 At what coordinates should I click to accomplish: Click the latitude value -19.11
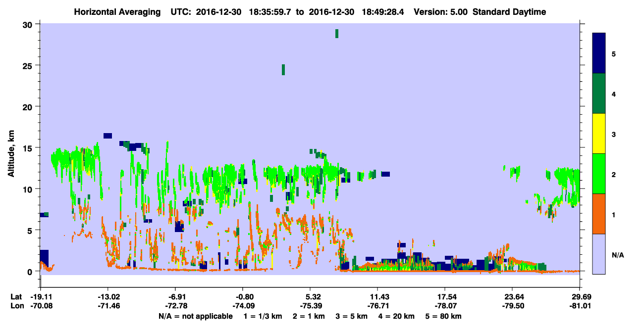[40, 297]
